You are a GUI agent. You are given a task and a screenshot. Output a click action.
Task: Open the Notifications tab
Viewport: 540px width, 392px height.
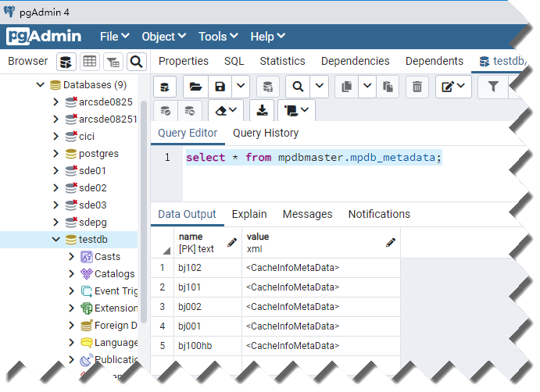point(379,215)
